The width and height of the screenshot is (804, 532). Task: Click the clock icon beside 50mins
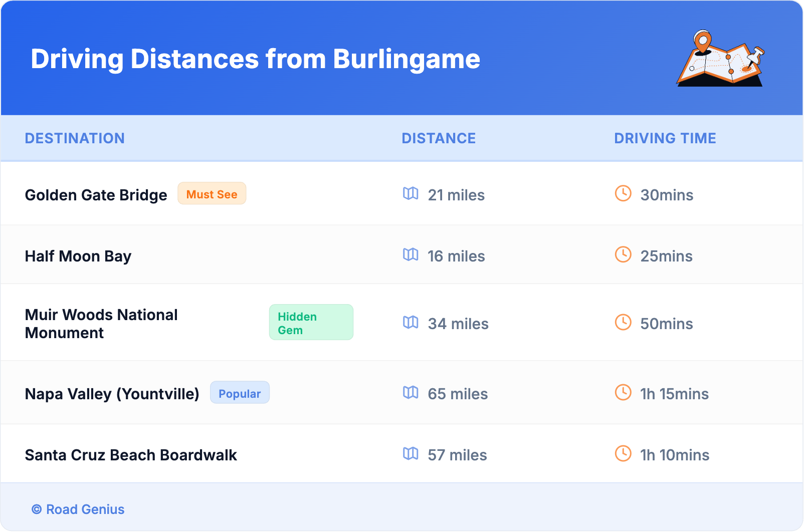click(x=623, y=322)
